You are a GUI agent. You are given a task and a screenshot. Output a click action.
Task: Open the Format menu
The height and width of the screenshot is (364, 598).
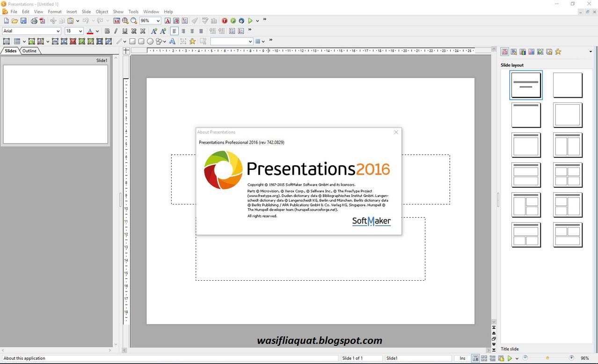tap(55, 12)
